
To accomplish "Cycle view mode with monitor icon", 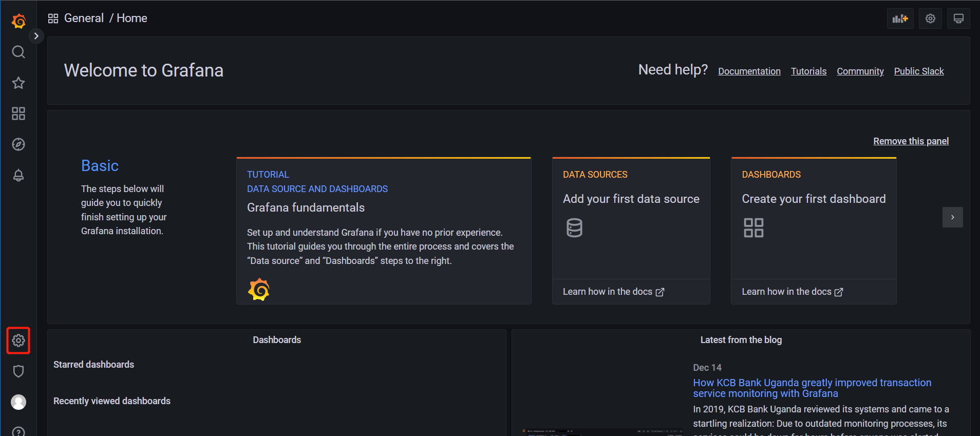I will click(x=958, y=19).
